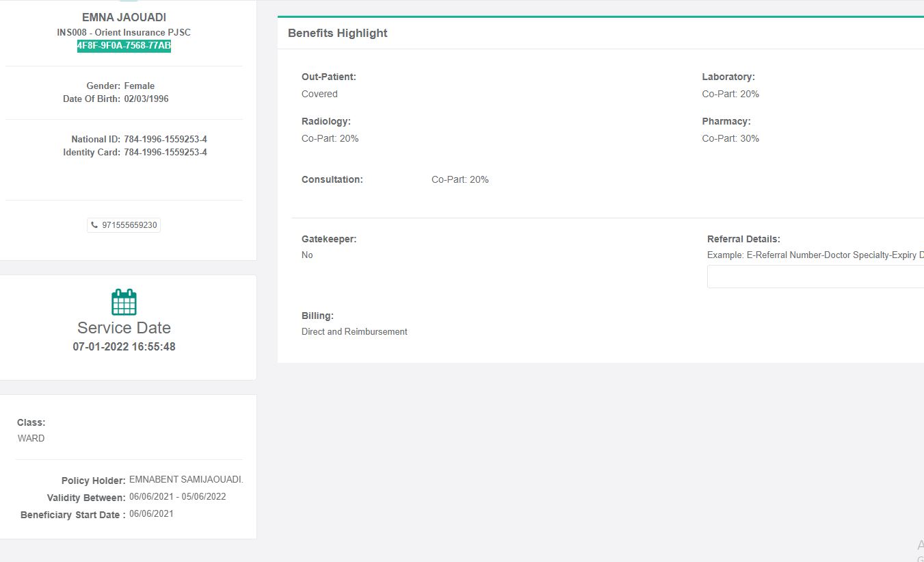Click the Direct and Reimbursement billing text

point(354,331)
